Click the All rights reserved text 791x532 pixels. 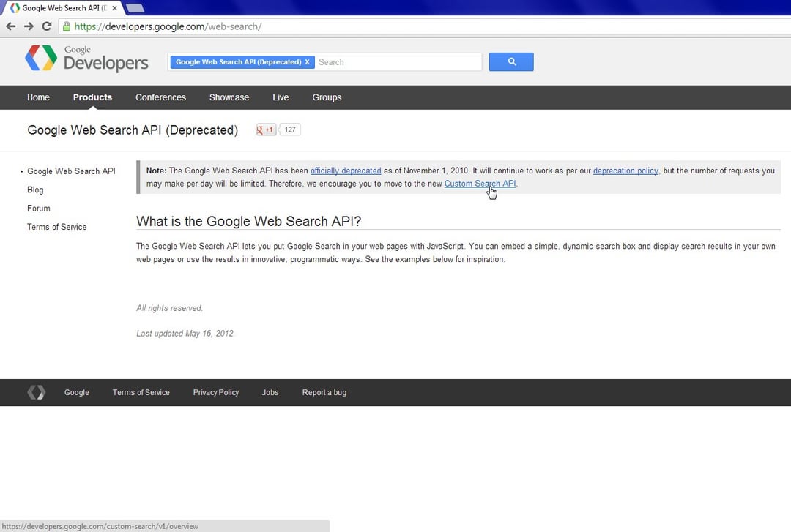point(169,308)
